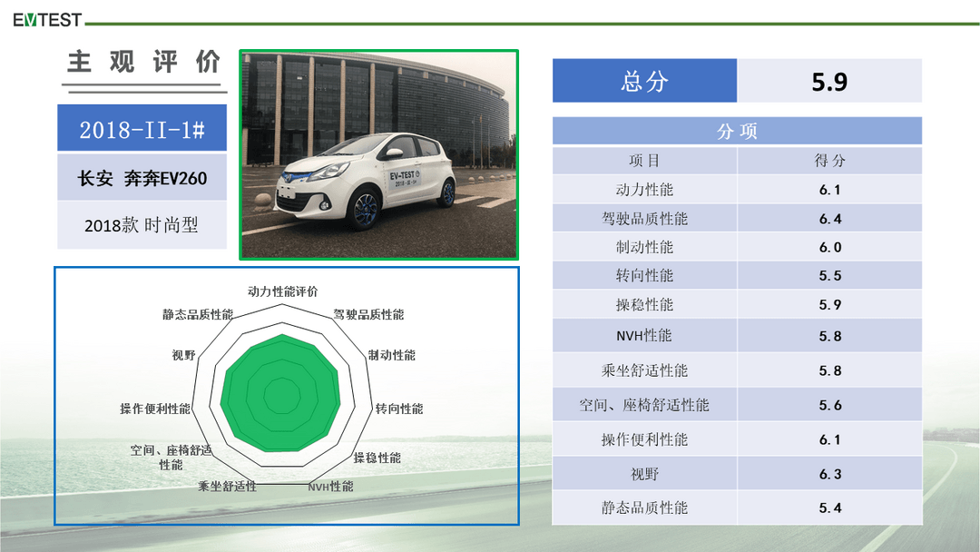
Task: Click the 静态品质性能 radar label
Action: (x=198, y=314)
